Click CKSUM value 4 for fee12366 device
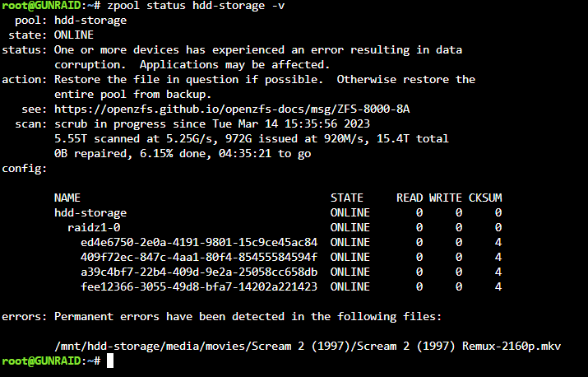Viewport: 588px width, 377px height. click(x=498, y=287)
